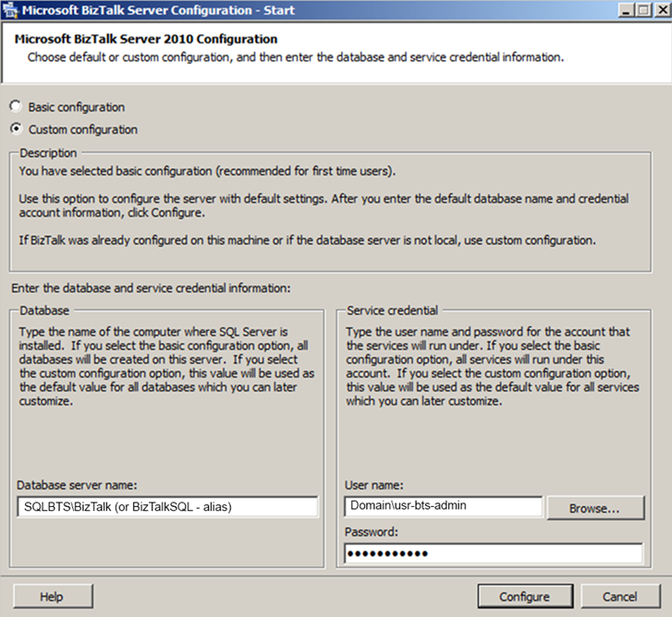Image resolution: width=672 pixels, height=617 pixels.
Task: Start setup with the Configure button
Action: tap(524, 597)
